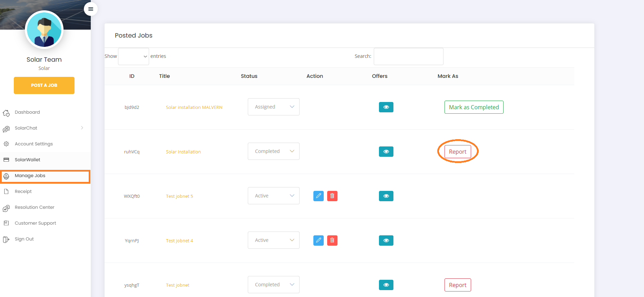Viewport: 644px width, 297px height.
Task: Click the delete trash icon for Test jobnet 5
Action: (332, 196)
